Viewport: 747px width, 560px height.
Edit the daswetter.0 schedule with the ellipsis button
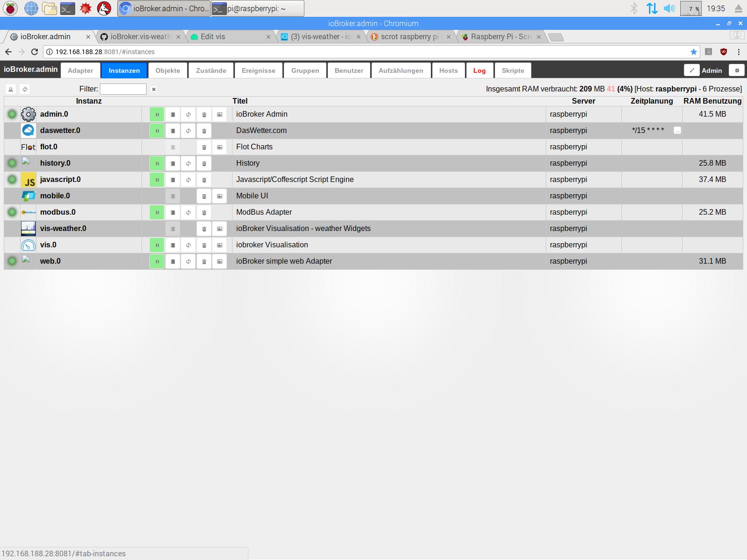pyautogui.click(x=677, y=131)
